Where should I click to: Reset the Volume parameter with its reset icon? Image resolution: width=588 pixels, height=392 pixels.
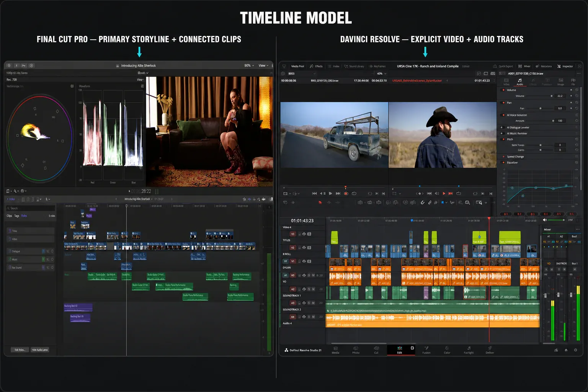[x=577, y=96]
